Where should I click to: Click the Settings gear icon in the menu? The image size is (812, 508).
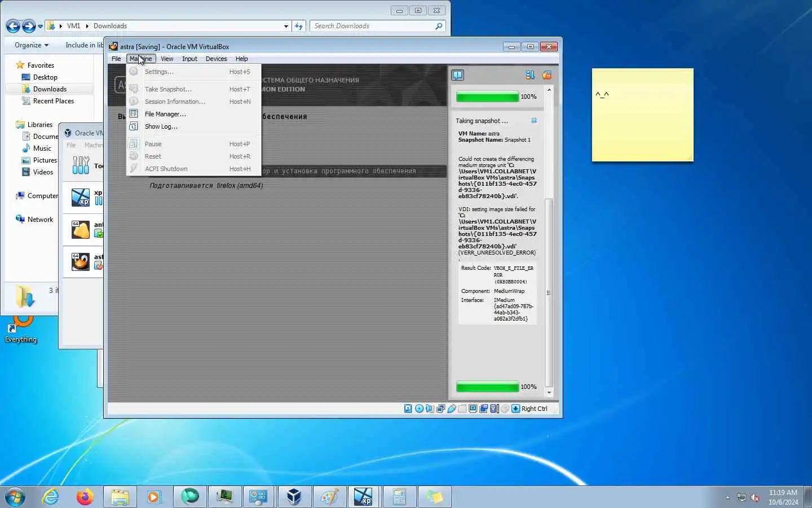[134, 71]
